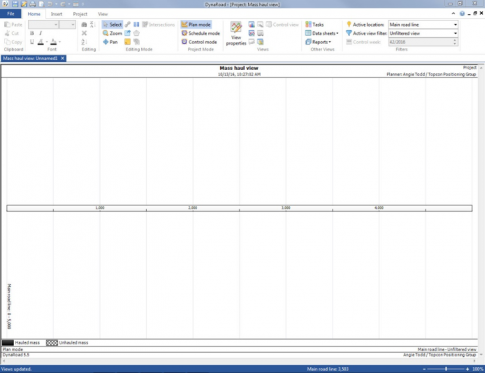
Task: Switch to Plan mode
Action: 196,25
